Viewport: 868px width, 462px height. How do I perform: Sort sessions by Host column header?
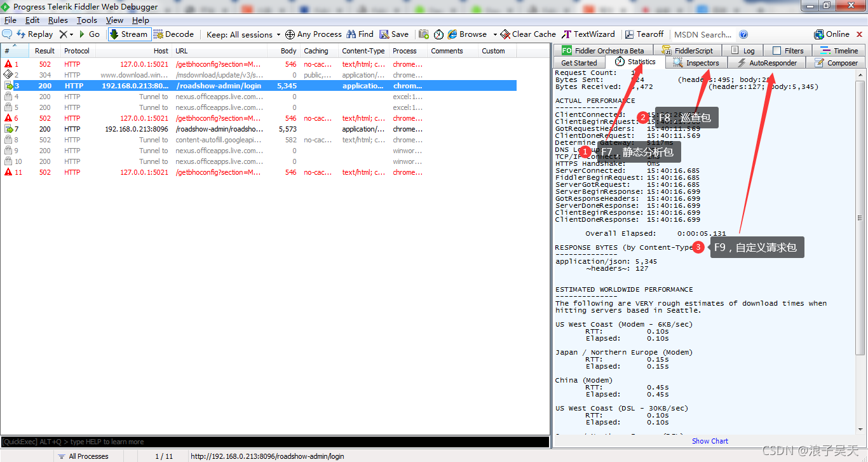pyautogui.click(x=133, y=51)
